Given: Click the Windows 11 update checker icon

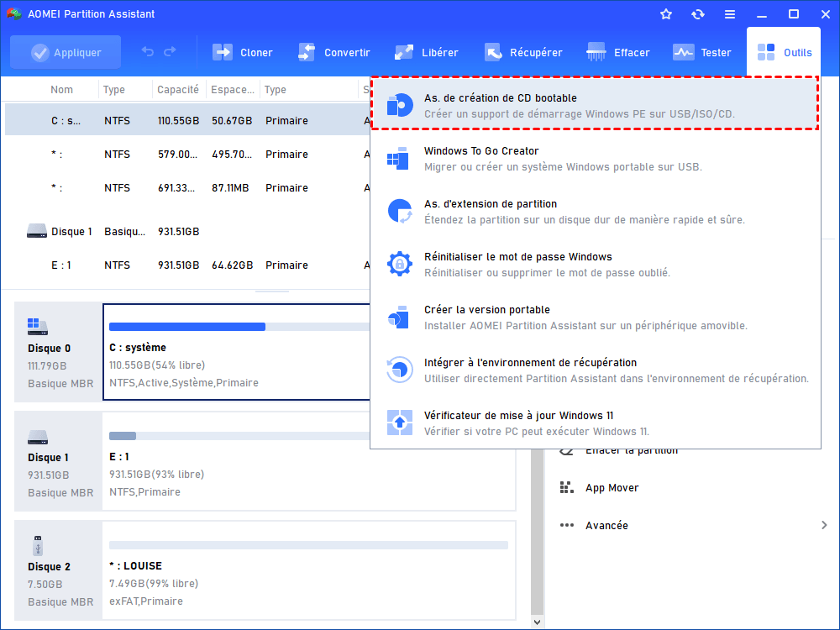Looking at the screenshot, I should 400,423.
